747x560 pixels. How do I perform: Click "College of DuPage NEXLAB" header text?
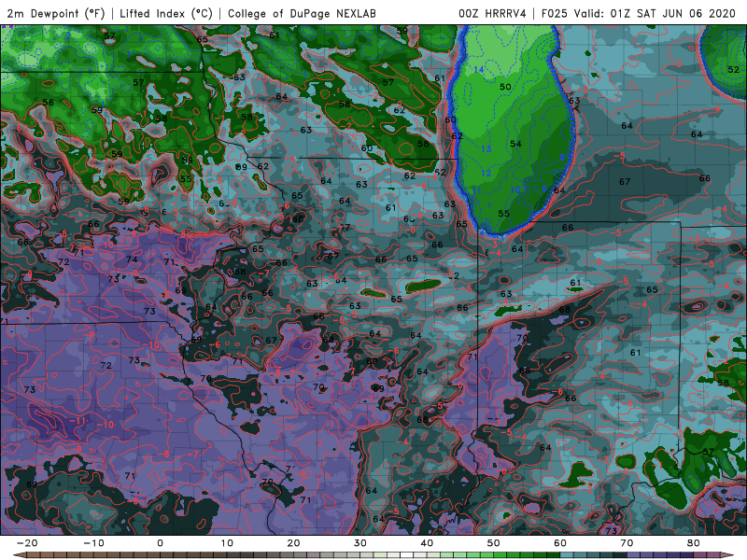pos(302,13)
